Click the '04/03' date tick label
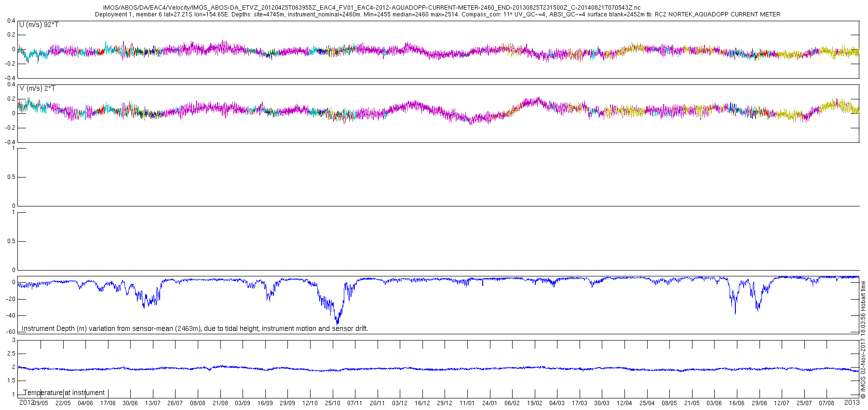The image size is (868, 410). point(557,403)
